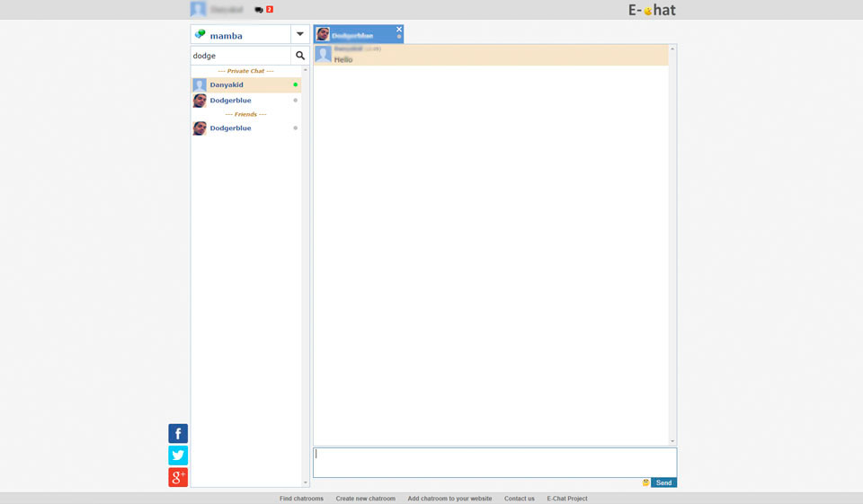Click your profile avatar in top bar

(198, 9)
